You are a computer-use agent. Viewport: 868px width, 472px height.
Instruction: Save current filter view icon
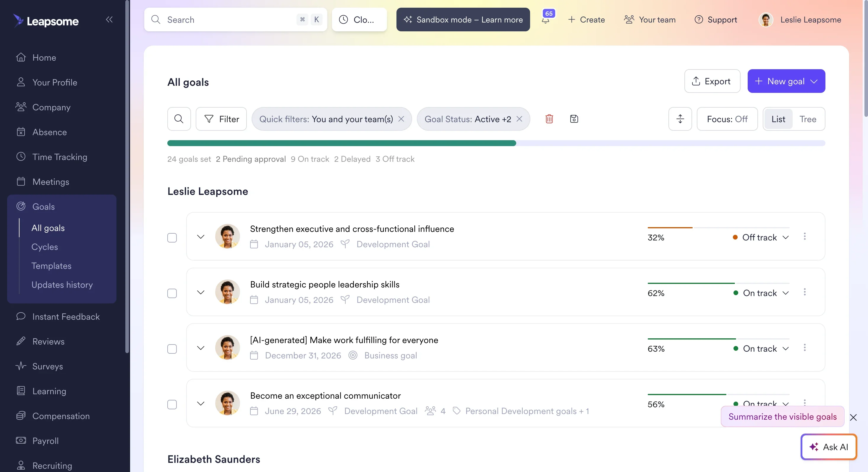click(x=574, y=119)
